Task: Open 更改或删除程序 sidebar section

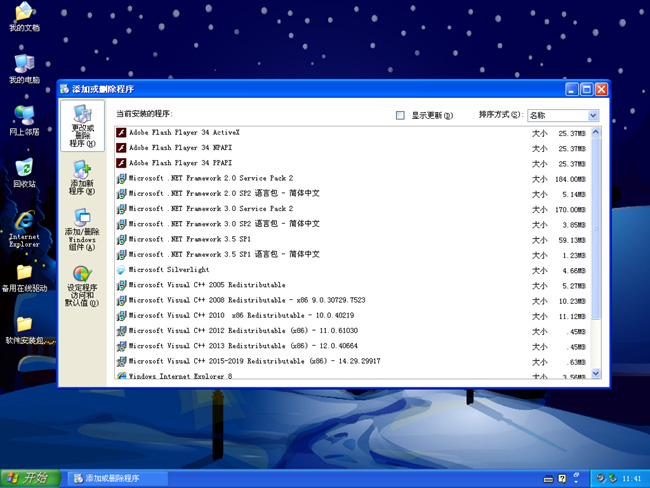Action: (82, 126)
